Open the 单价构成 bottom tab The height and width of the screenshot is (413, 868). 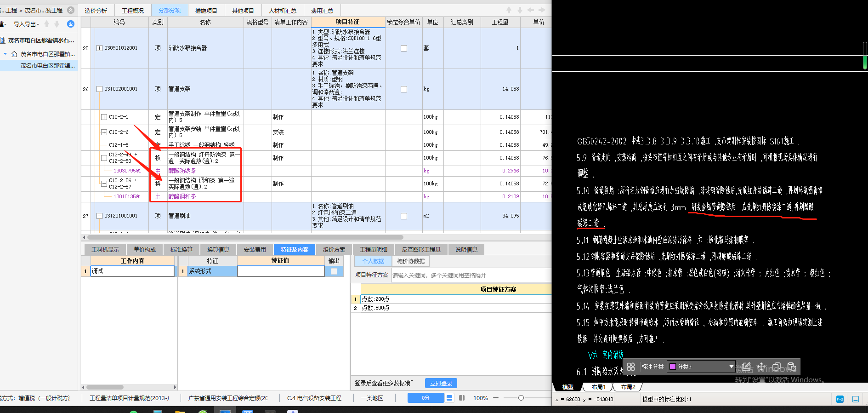pos(145,249)
